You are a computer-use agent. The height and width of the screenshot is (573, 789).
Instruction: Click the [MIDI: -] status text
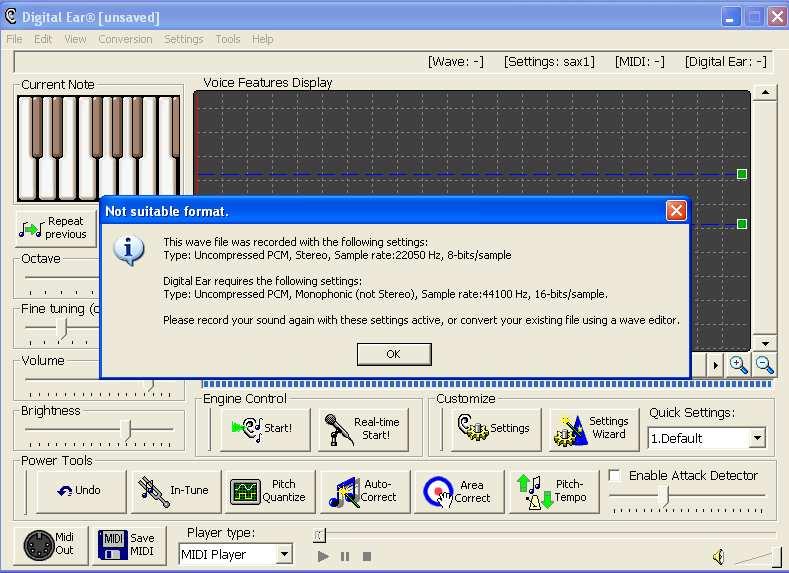pos(640,62)
